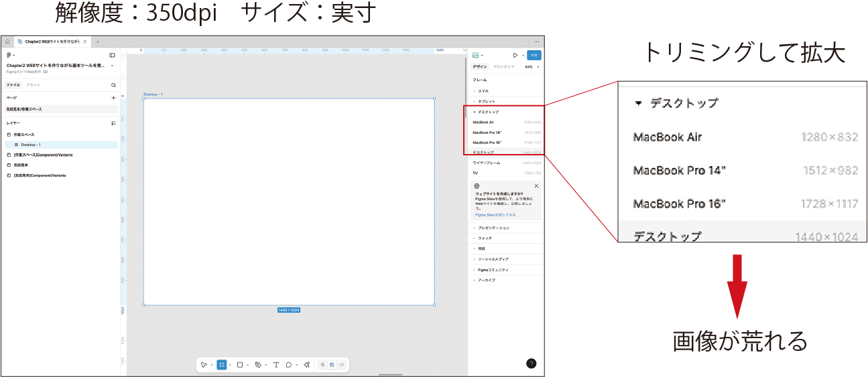Select MacBook Pro 14" frame preset
The width and height of the screenshot is (868, 377).
[x=487, y=133]
